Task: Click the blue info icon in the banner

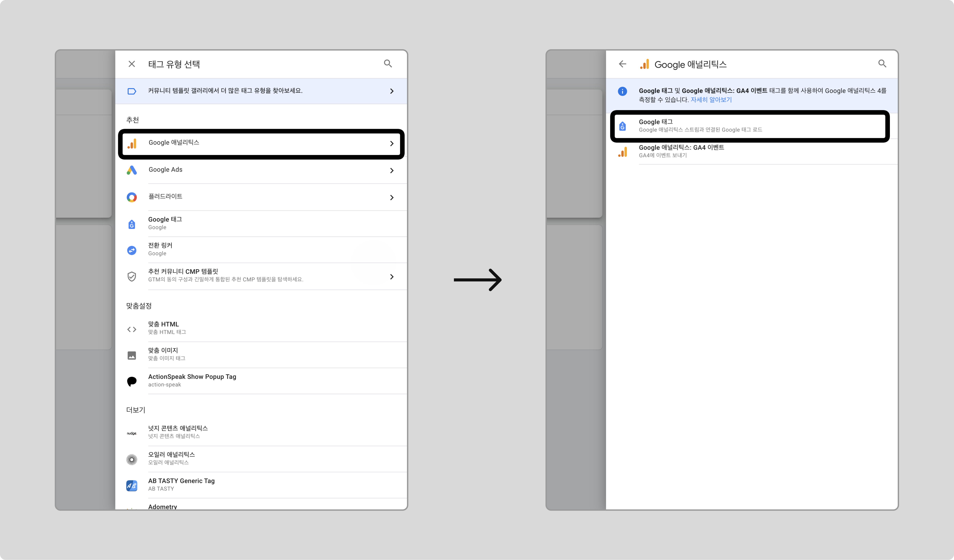Action: pos(622,91)
